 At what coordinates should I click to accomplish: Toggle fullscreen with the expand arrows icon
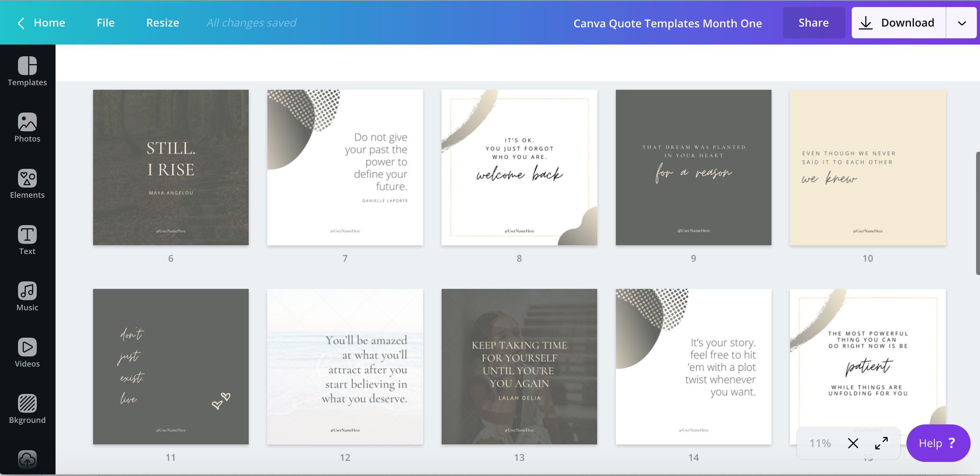[x=881, y=443]
